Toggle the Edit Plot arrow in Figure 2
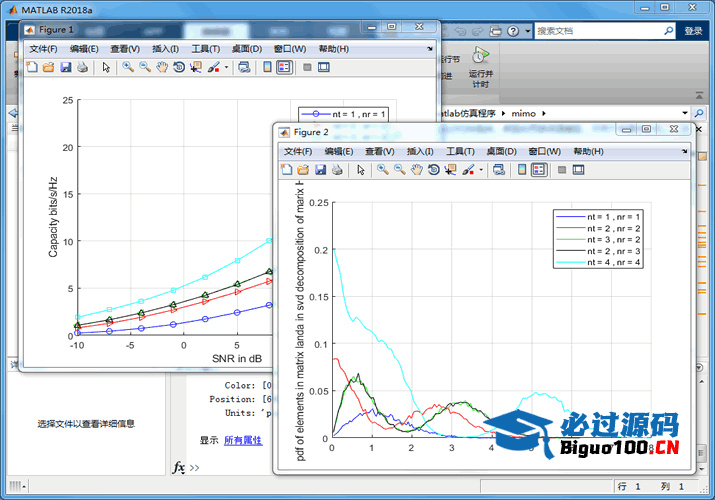Image resolution: width=715 pixels, height=500 pixels. (x=360, y=170)
